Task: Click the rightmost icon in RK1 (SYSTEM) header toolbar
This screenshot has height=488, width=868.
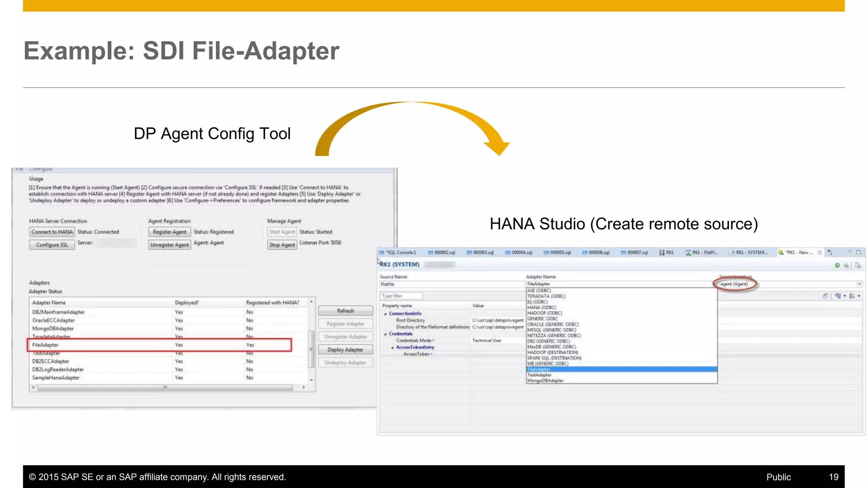Action: pyautogui.click(x=857, y=265)
